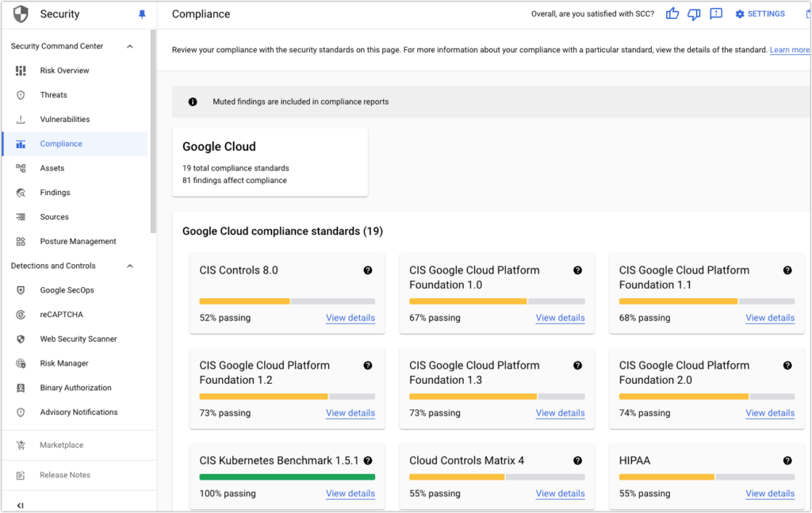The width and height of the screenshot is (812, 513).
Task: Collapse the sidebar navigation menu
Action: [x=20, y=505]
